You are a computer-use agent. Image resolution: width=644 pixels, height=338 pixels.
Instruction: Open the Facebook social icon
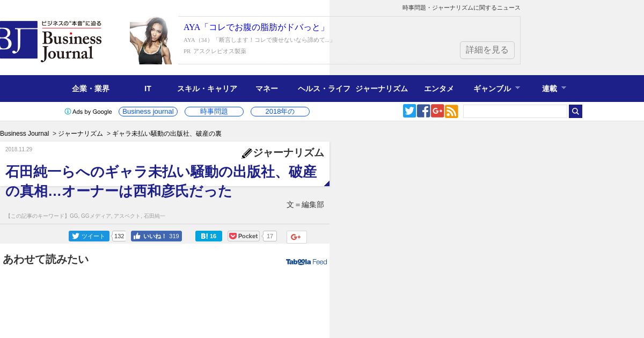click(423, 111)
